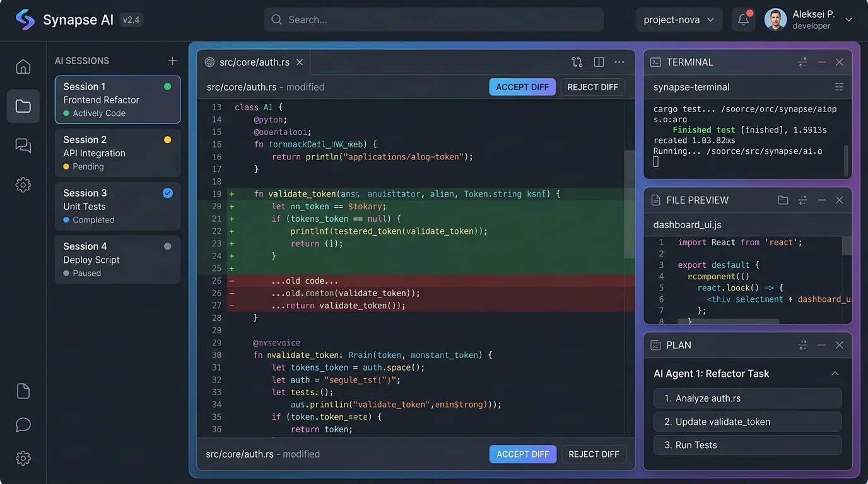
Task: Select the src/core/auth.rs editor tab
Action: pyautogui.click(x=253, y=62)
